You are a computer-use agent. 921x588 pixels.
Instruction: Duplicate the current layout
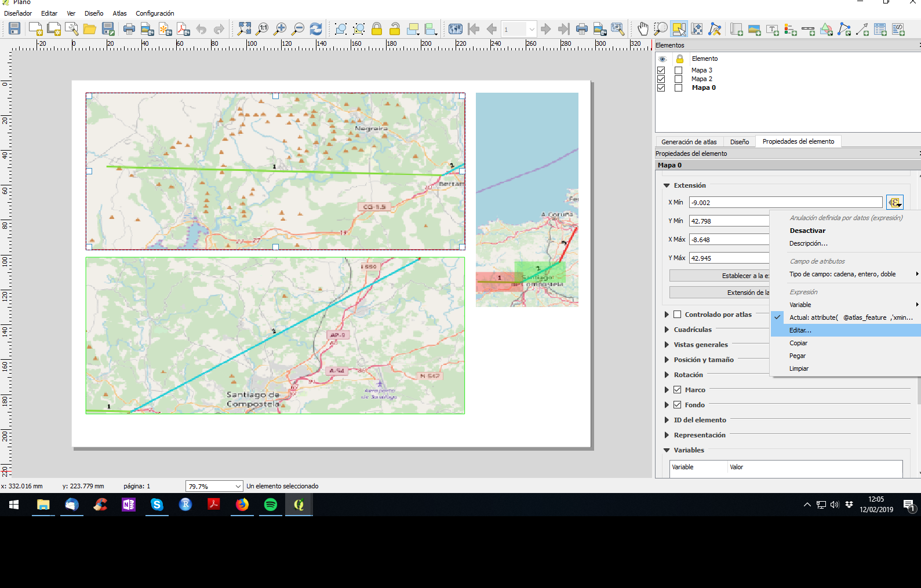click(x=54, y=28)
